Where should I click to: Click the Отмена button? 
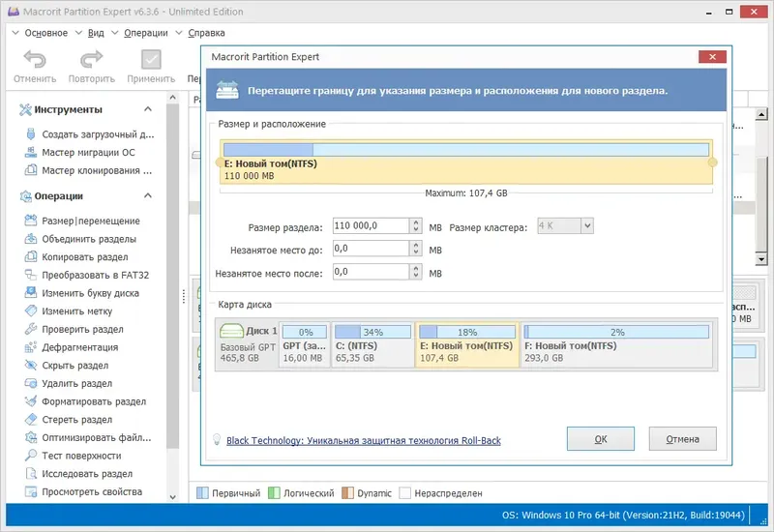(x=682, y=439)
